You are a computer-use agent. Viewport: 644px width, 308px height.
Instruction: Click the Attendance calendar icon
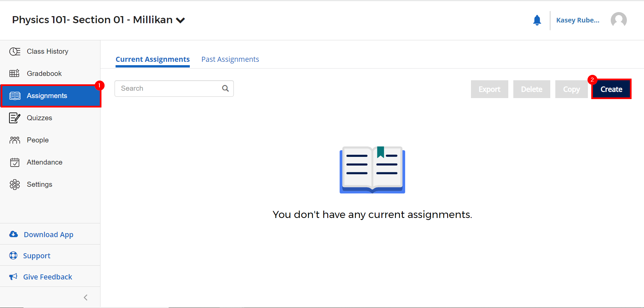15,162
